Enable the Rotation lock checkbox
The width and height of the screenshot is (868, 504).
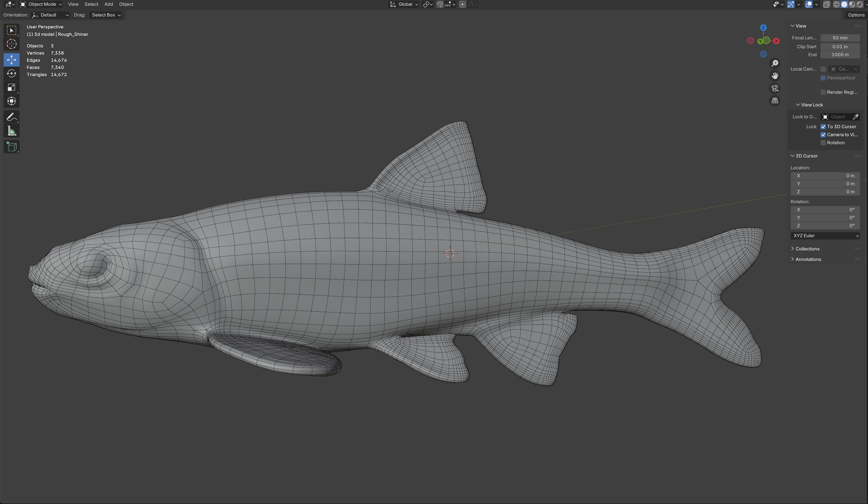point(823,143)
